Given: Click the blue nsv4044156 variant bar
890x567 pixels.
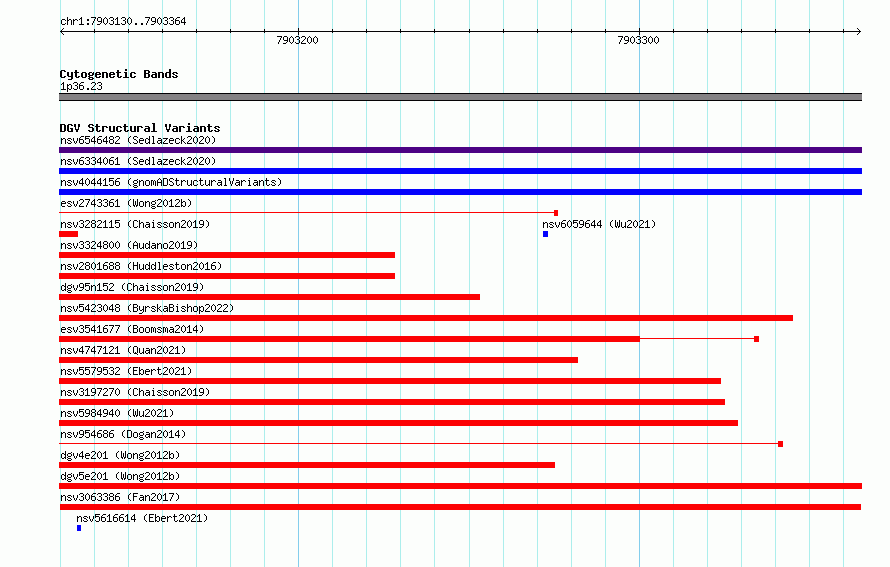Looking at the screenshot, I should tap(460, 192).
